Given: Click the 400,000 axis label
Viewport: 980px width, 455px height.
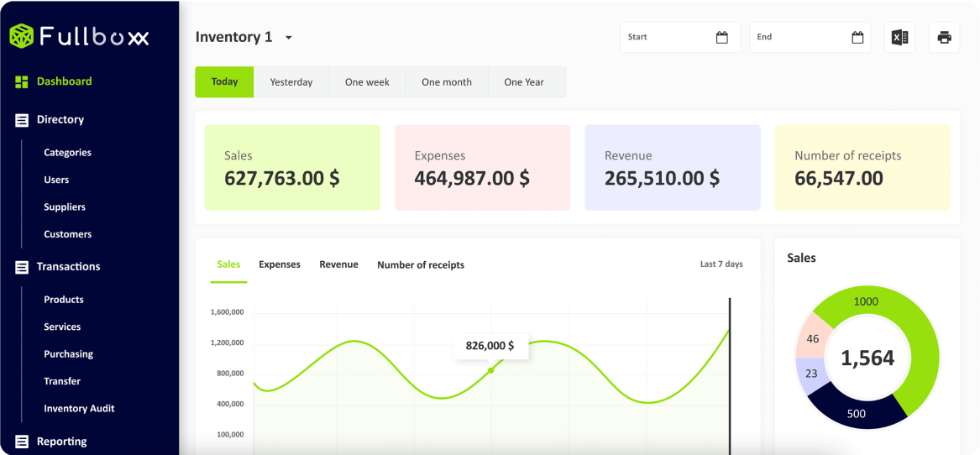Looking at the screenshot, I should click(230, 405).
